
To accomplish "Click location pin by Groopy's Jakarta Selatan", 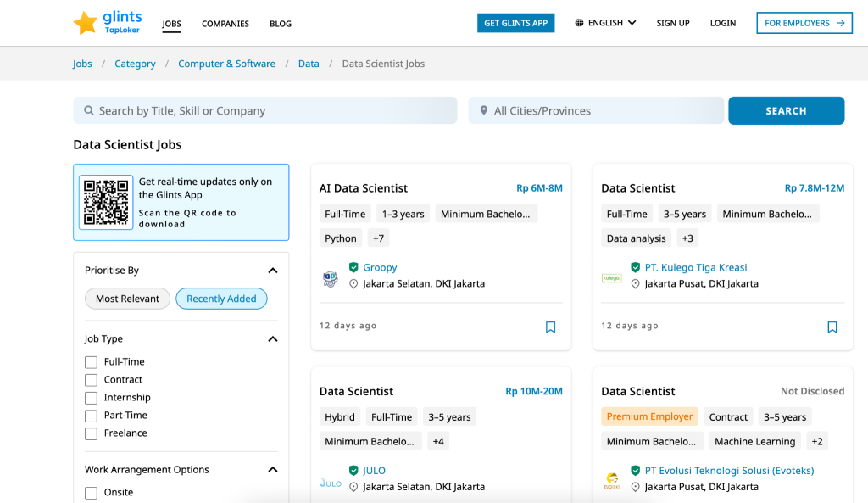I will 353,283.
